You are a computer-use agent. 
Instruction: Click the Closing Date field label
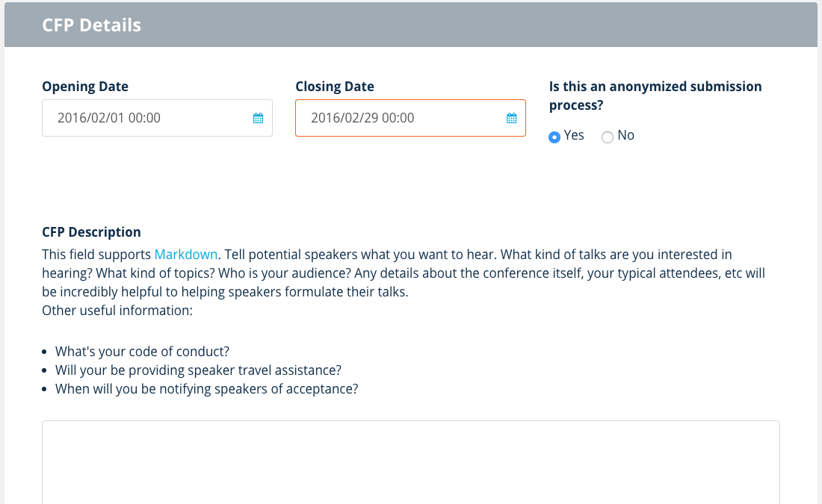click(335, 87)
